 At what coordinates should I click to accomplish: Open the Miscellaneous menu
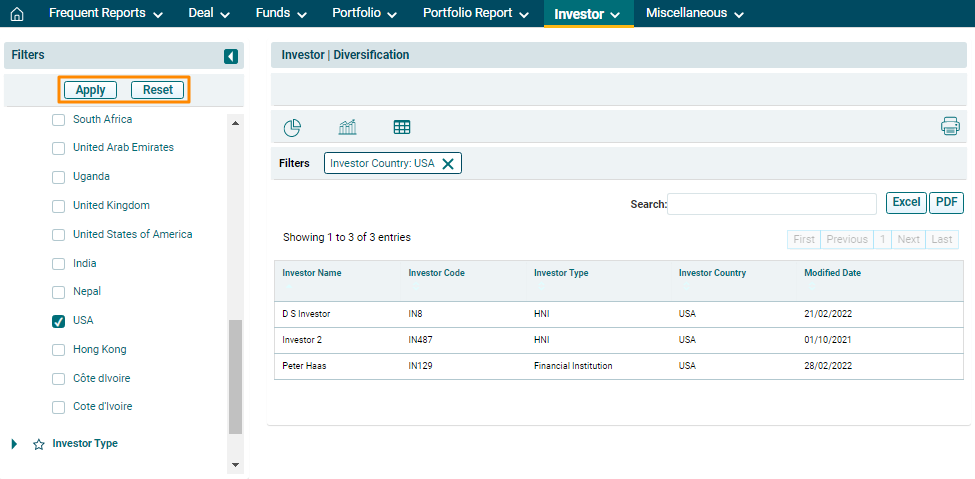694,14
